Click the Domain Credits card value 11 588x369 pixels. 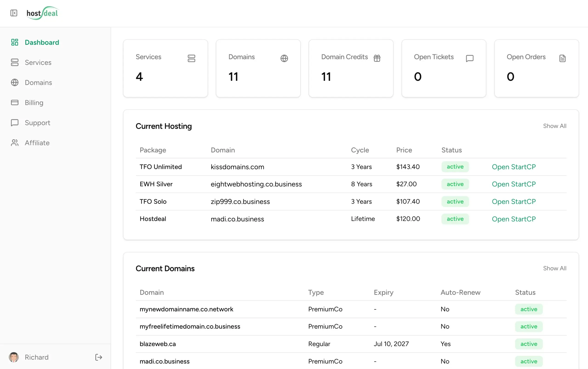pos(326,77)
